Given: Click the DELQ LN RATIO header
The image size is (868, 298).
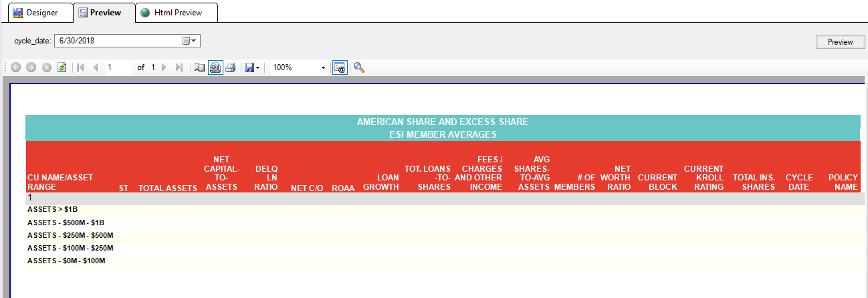Looking at the screenshot, I should [266, 178].
